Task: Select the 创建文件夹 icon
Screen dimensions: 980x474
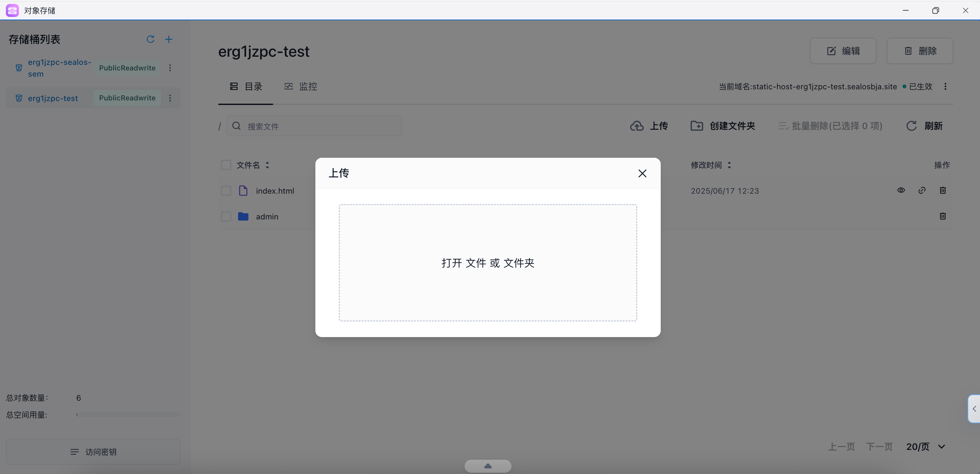Action: (x=697, y=126)
